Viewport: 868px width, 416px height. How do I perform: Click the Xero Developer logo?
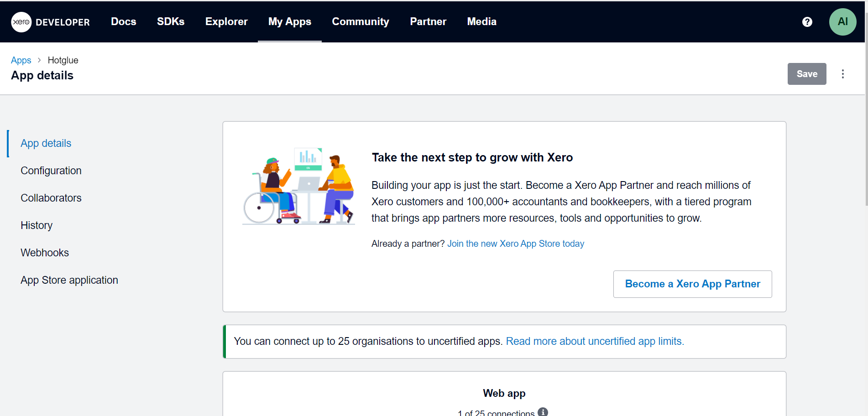pyautogui.click(x=50, y=22)
